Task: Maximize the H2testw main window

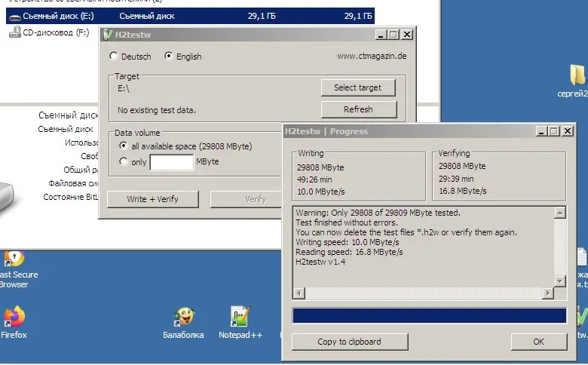Action: point(393,35)
